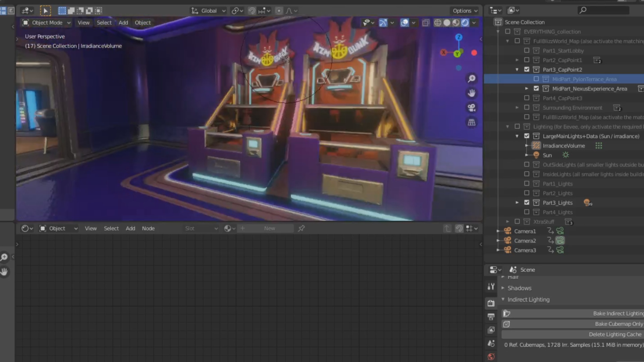Screen dimensions: 644x362
Task: Toggle X-ray display icon
Action: click(x=426, y=22)
